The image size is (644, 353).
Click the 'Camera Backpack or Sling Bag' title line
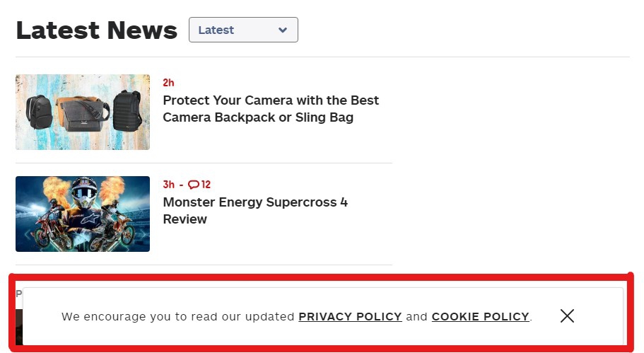pyautogui.click(x=258, y=117)
